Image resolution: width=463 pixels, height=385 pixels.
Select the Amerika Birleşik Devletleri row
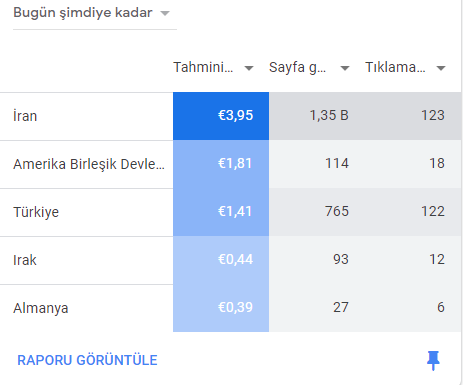(x=231, y=164)
